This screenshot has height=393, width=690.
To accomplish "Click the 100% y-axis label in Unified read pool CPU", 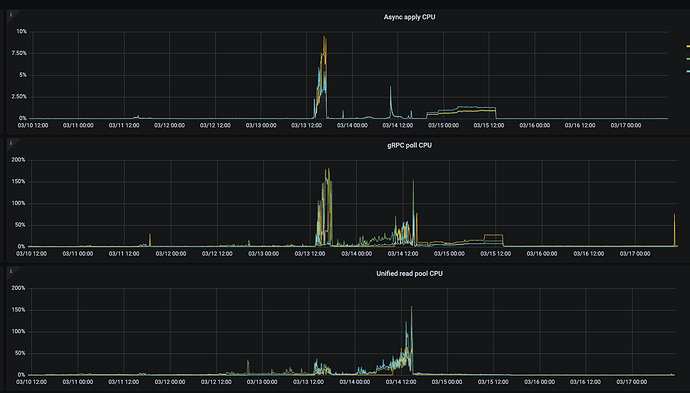I will coord(18,331).
